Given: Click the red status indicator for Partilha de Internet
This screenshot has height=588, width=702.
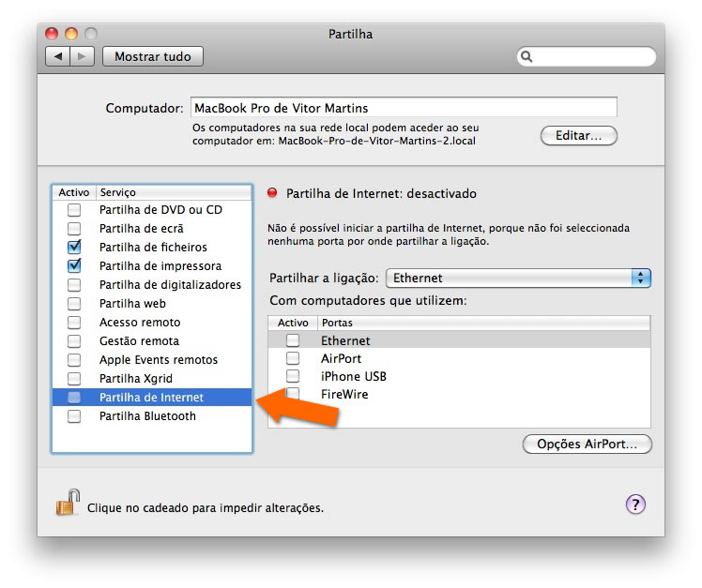Looking at the screenshot, I should [273, 193].
